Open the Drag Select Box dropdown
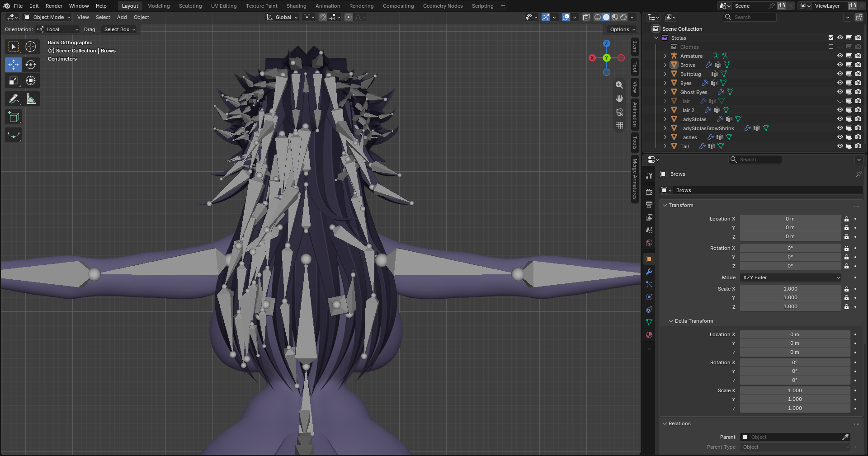The width and height of the screenshot is (868, 456). coord(120,29)
